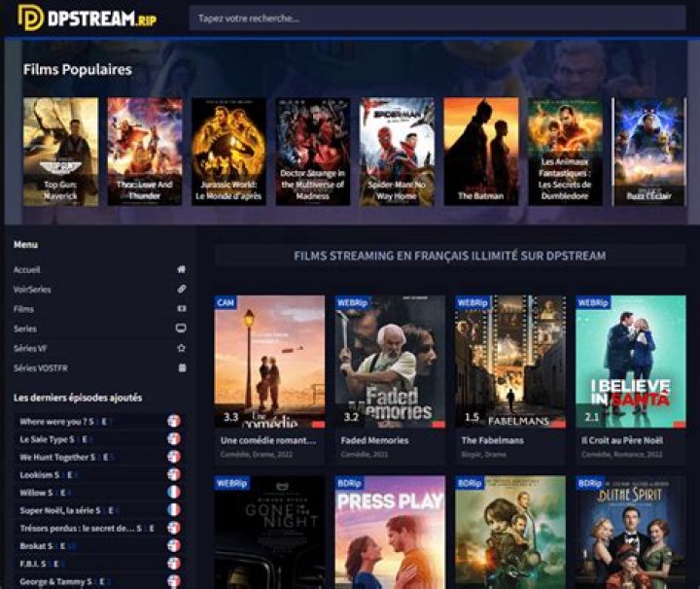Open the Jurassic World: Le Monde d'après poster
Image resolution: width=700 pixels, height=589 pixels.
click(x=228, y=152)
